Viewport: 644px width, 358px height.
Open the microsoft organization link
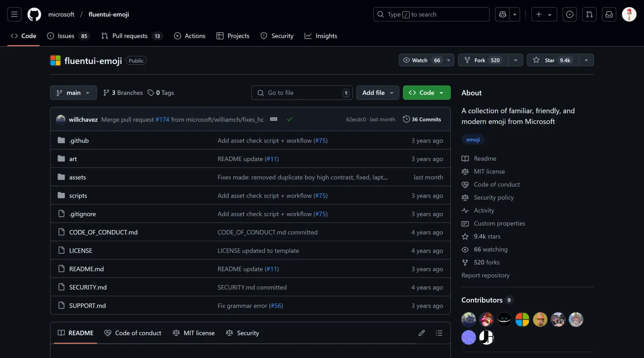pyautogui.click(x=61, y=14)
